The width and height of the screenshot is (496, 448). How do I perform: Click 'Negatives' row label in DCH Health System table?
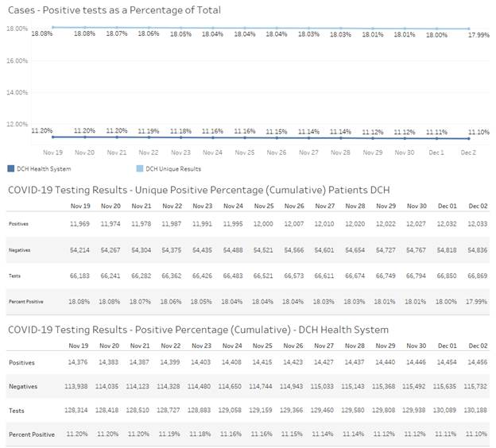(23, 386)
